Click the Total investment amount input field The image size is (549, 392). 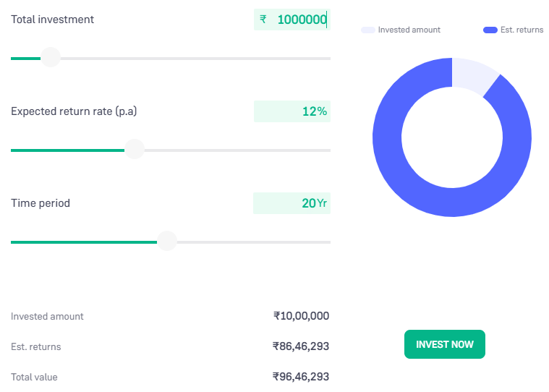[x=301, y=20]
